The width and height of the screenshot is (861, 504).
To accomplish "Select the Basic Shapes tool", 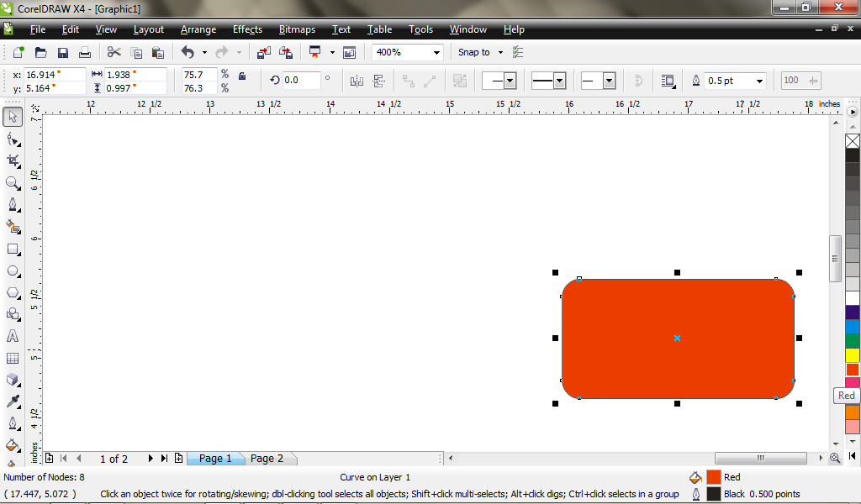I will click(x=13, y=314).
